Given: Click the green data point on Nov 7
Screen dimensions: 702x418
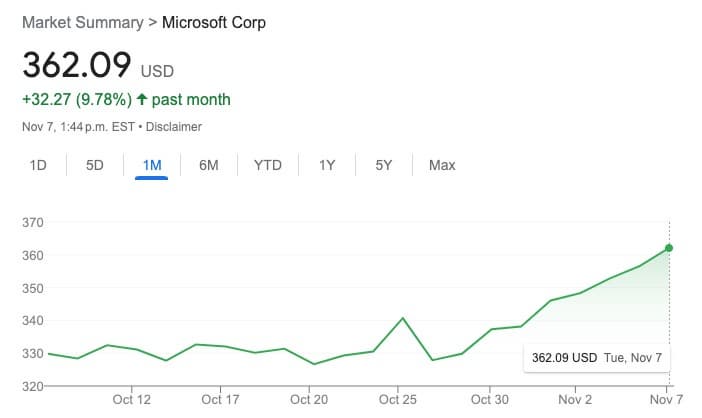Looking at the screenshot, I should pos(669,248).
